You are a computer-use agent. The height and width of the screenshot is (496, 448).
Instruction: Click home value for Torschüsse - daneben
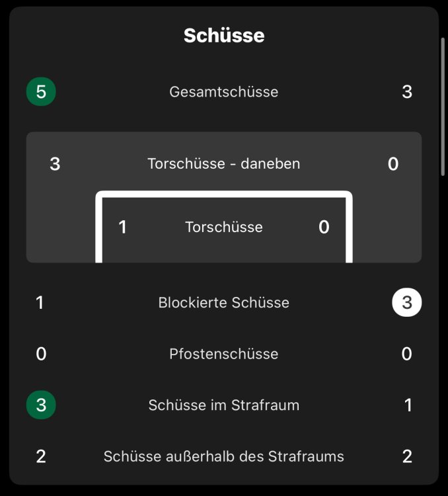click(55, 163)
